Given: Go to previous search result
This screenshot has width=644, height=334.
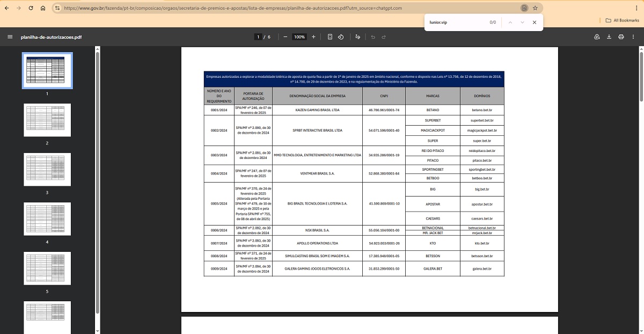Looking at the screenshot, I should coord(510,23).
